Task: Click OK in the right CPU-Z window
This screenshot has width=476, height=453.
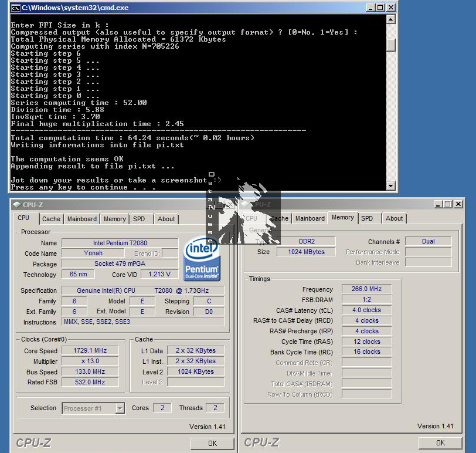Action: pos(440,443)
